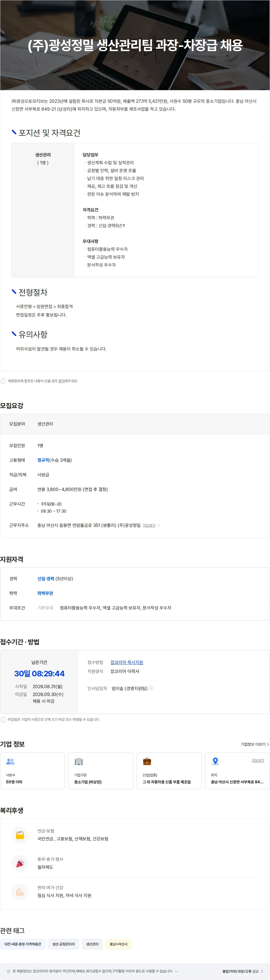The height and width of the screenshot is (980, 270).
Task: Click the gray circle icon before 본 채용정보는
Action: click(x=9, y=971)
